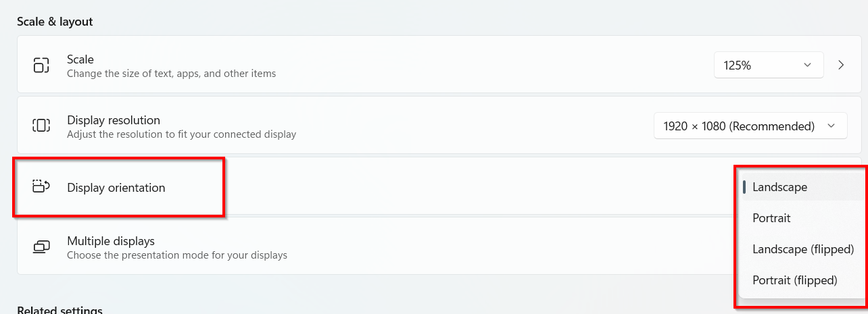Choose Portrait from the orientation list
The height and width of the screenshot is (314, 868).
[x=771, y=218]
